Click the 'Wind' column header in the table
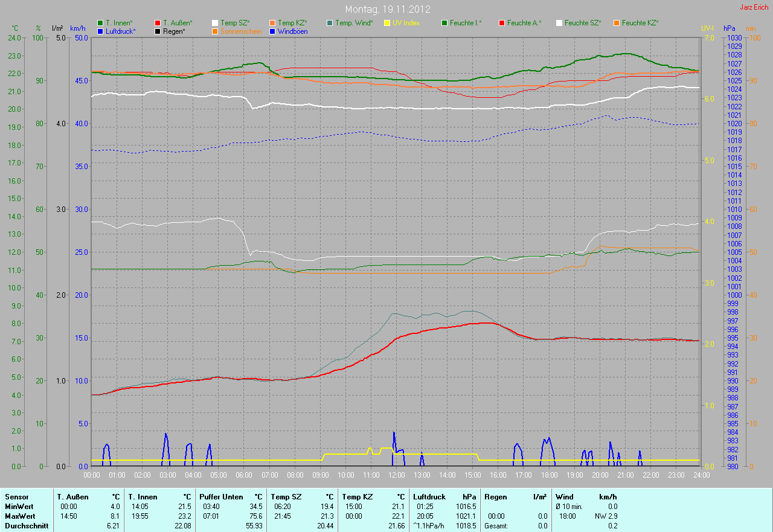This screenshot has height=532, width=773. coord(565,497)
